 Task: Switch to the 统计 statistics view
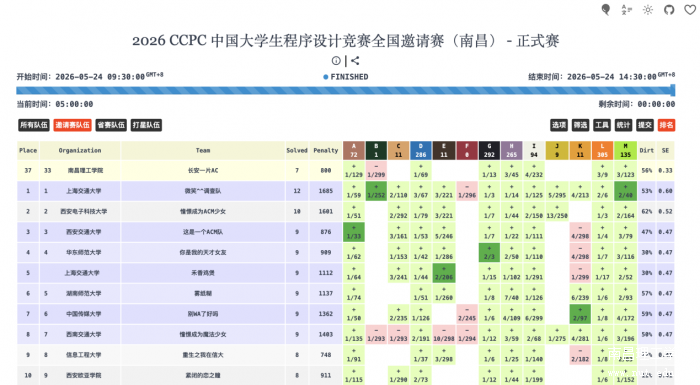tap(623, 125)
